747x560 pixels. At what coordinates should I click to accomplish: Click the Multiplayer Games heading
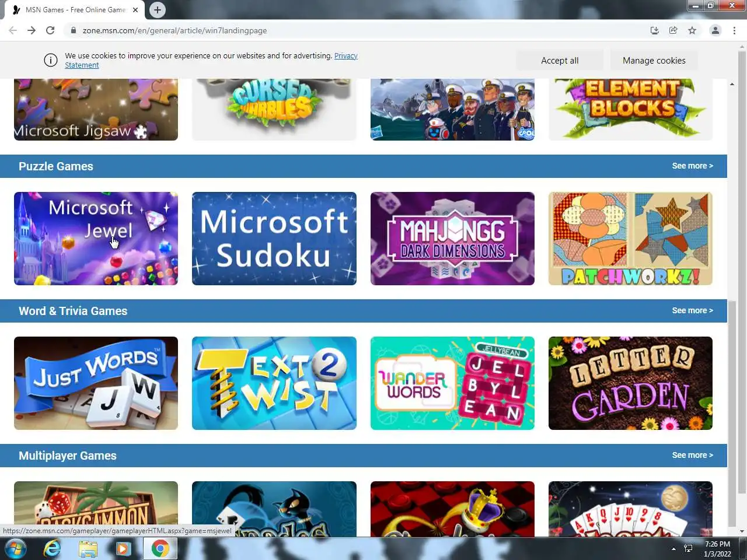click(68, 456)
